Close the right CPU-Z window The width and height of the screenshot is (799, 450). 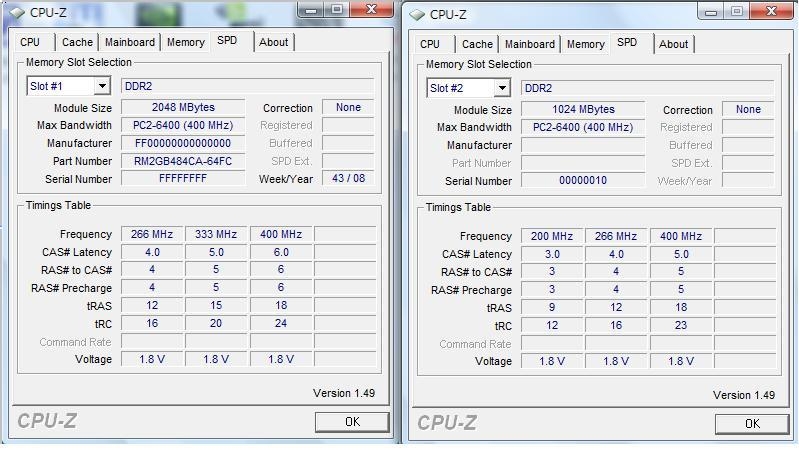pyautogui.click(x=771, y=11)
